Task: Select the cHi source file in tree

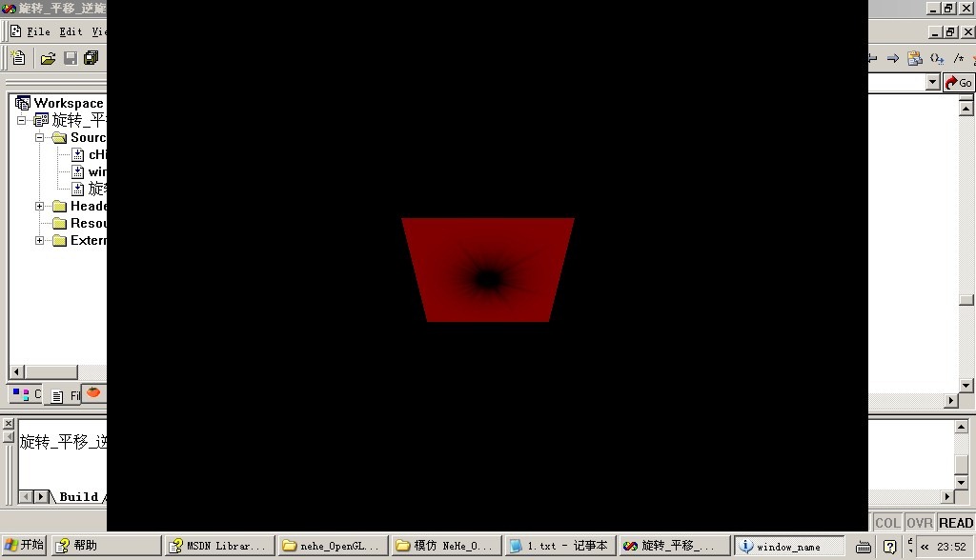Action: tap(89, 154)
